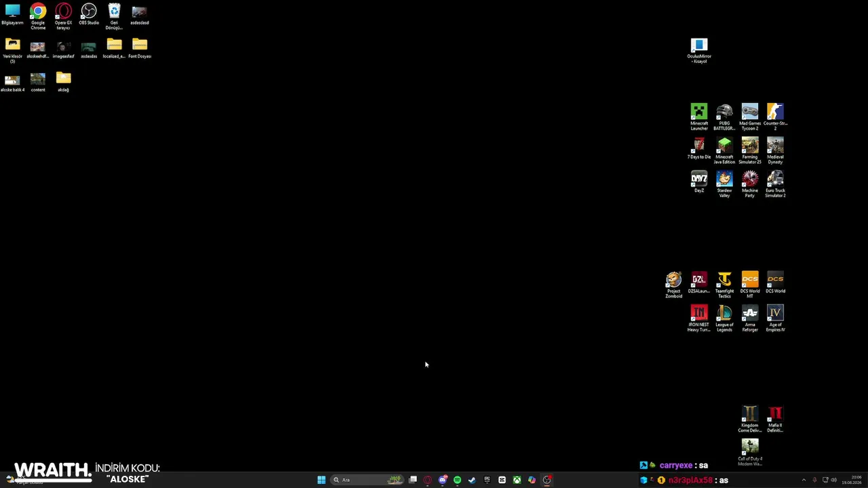
Task: Open Epic Games Launcher from the taskbar
Action: (x=487, y=480)
